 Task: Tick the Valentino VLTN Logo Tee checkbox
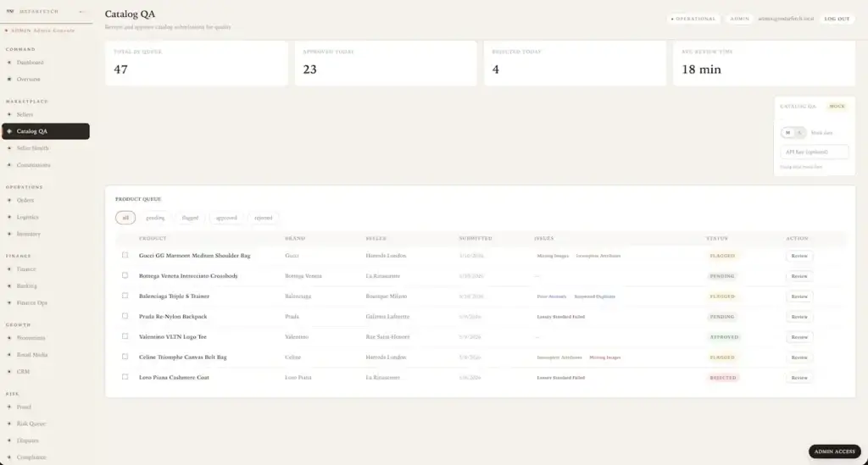(x=125, y=336)
